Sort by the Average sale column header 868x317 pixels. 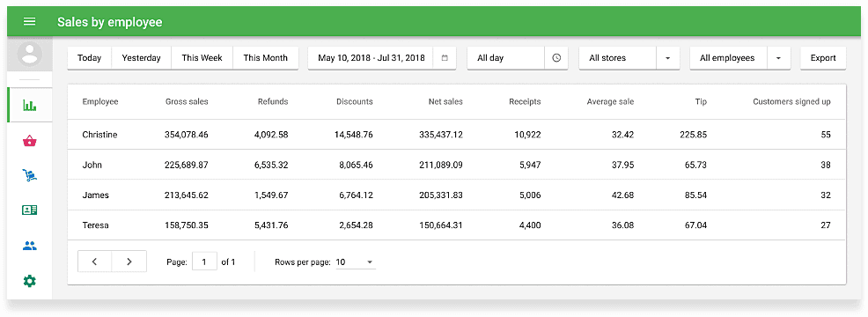(x=611, y=101)
